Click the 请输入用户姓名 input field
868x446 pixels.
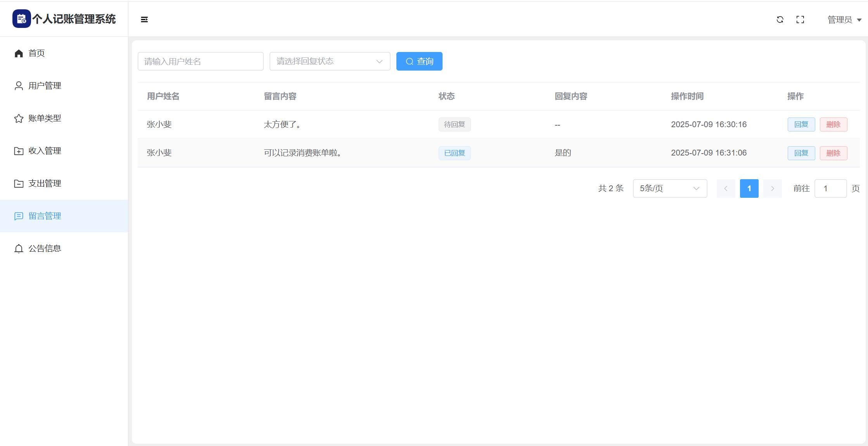(201, 61)
